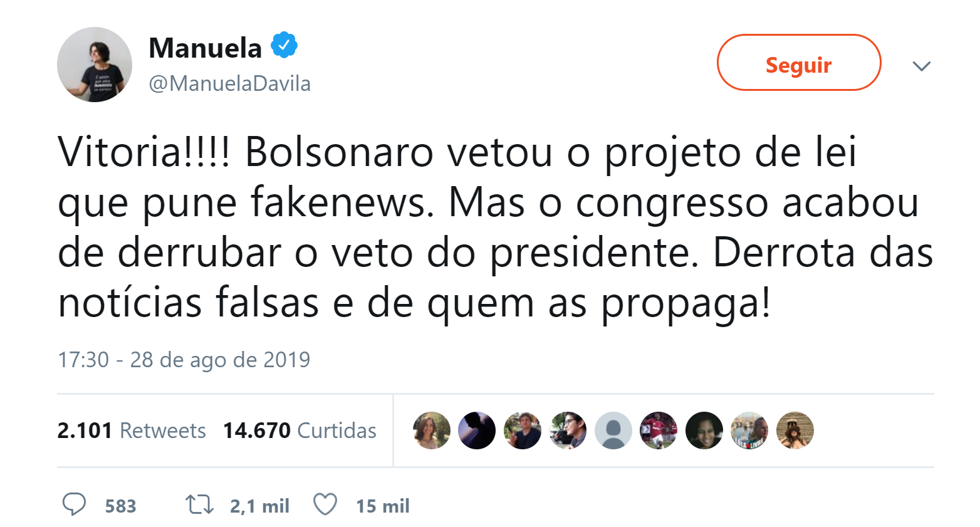Open the last liker avatar in the row
This screenshot has height=527, width=980.
795,430
